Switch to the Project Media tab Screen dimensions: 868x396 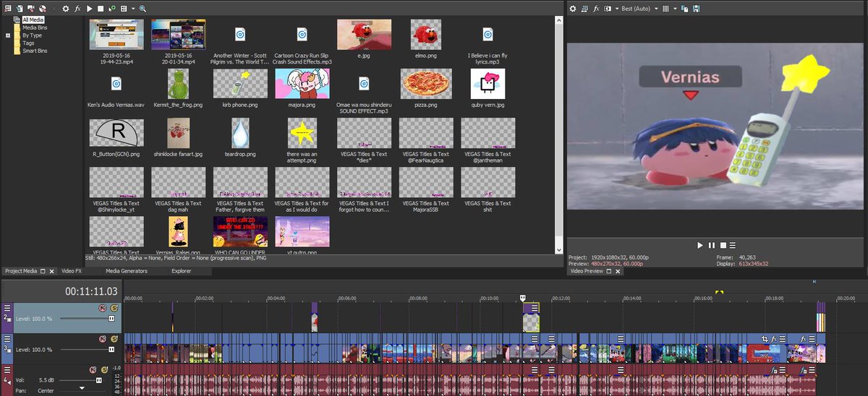click(x=21, y=271)
